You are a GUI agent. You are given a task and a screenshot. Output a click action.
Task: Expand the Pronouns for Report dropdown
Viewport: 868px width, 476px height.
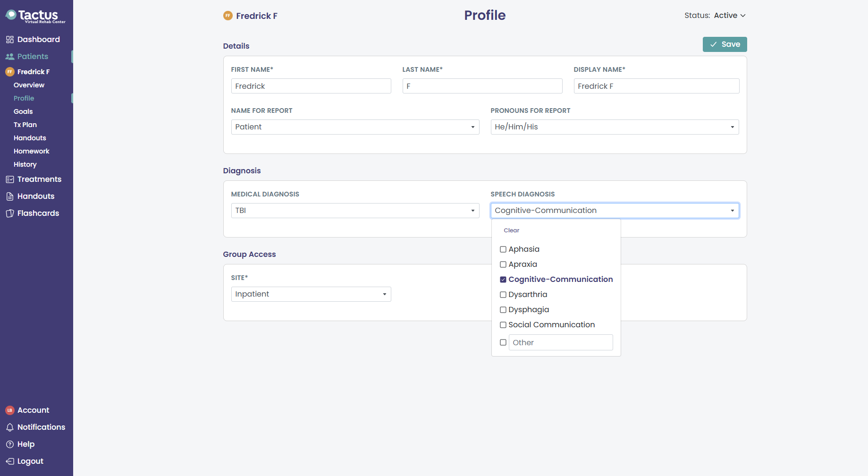click(x=615, y=127)
